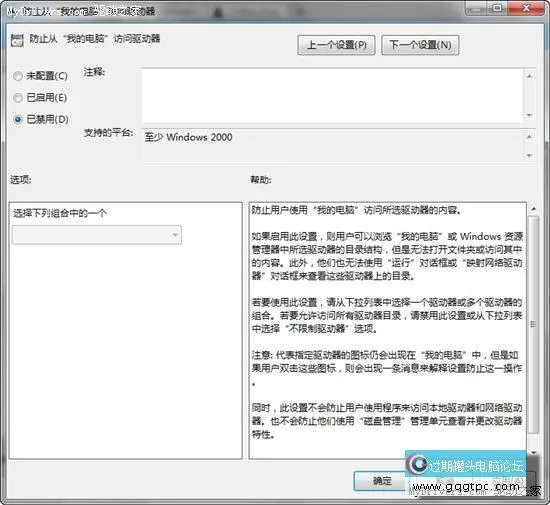Close the dialog with the X button

[526, 8]
